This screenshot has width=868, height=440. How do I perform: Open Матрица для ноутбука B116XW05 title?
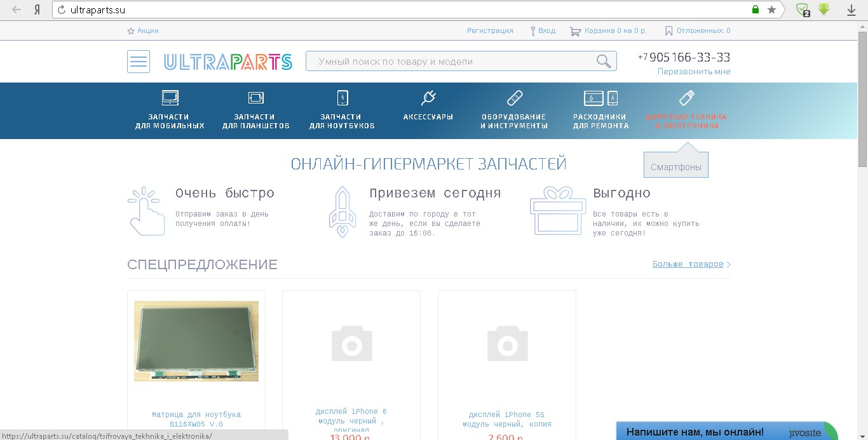click(x=196, y=419)
